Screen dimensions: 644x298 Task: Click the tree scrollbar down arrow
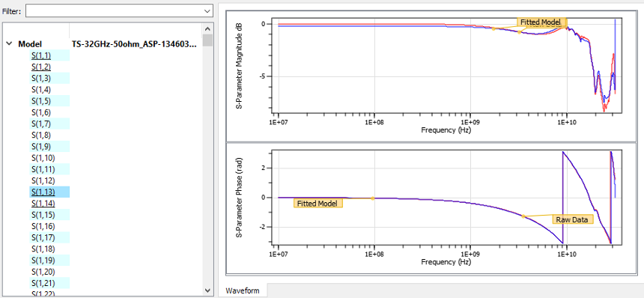coord(208,290)
